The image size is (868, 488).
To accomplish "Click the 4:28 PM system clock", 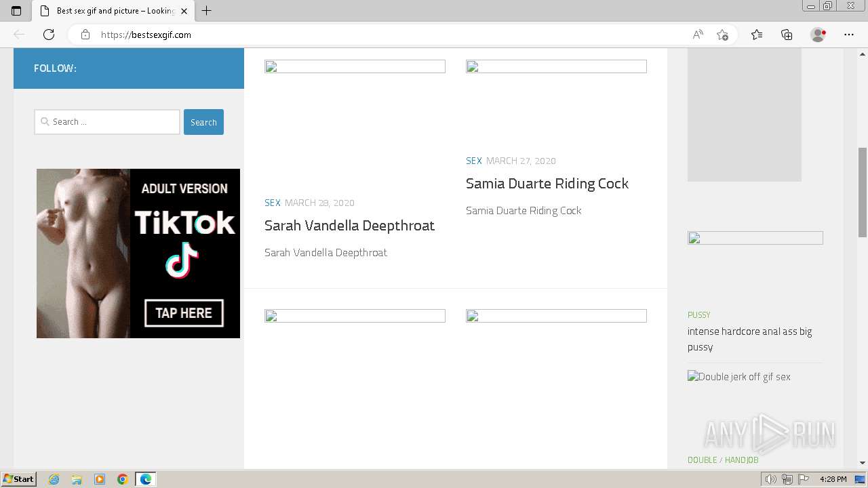I will coord(833,479).
